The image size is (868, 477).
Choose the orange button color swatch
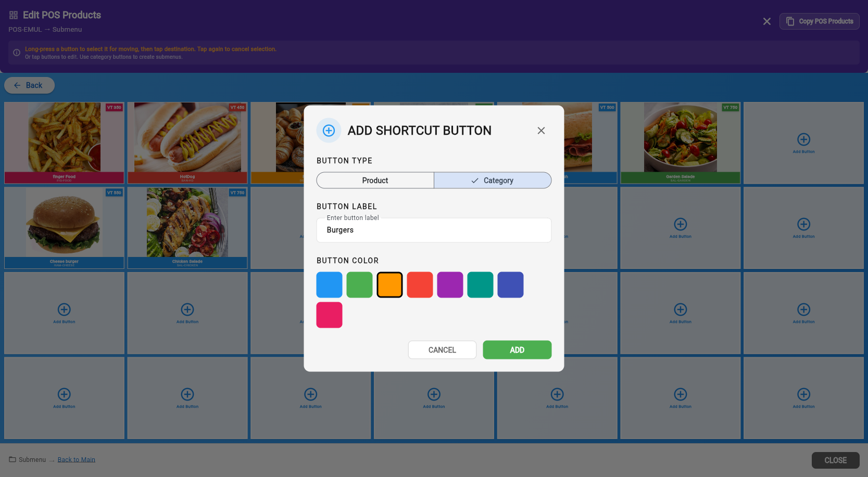(x=389, y=285)
